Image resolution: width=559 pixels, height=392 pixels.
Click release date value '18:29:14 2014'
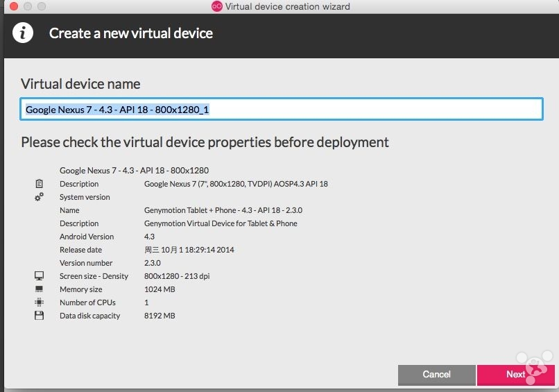pyautogui.click(x=209, y=250)
